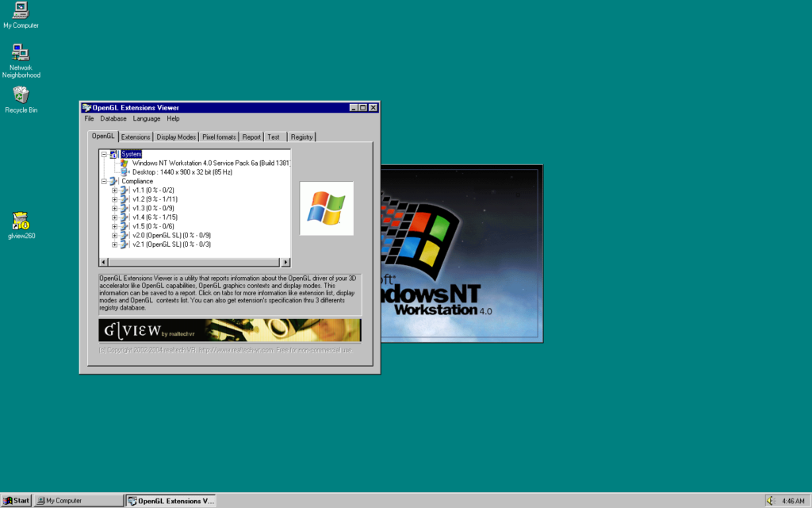Select the glview260 installer icon on desktop
This screenshot has width=812, height=508.
[21, 221]
